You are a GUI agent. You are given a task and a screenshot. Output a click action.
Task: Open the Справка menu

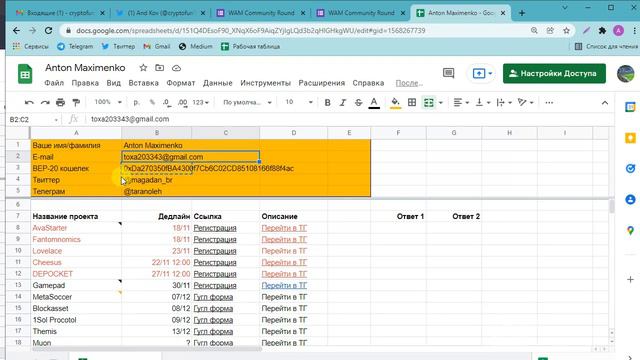pyautogui.click(x=368, y=83)
